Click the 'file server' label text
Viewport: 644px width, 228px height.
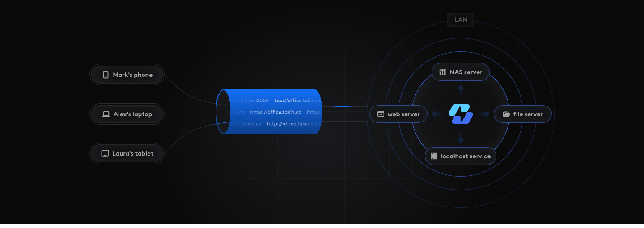coord(528,114)
